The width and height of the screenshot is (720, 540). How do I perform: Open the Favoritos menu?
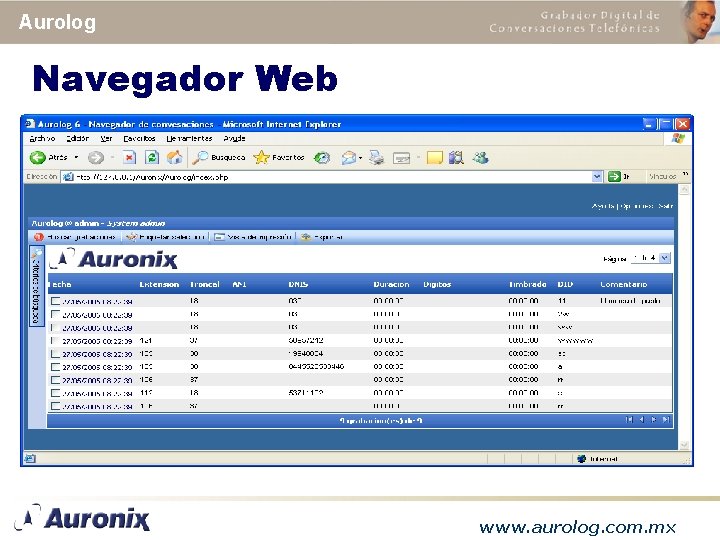[139, 138]
